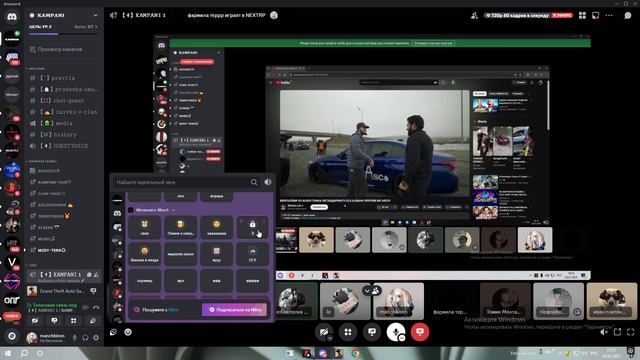Click share-screen button in bottom call controls

372,332
